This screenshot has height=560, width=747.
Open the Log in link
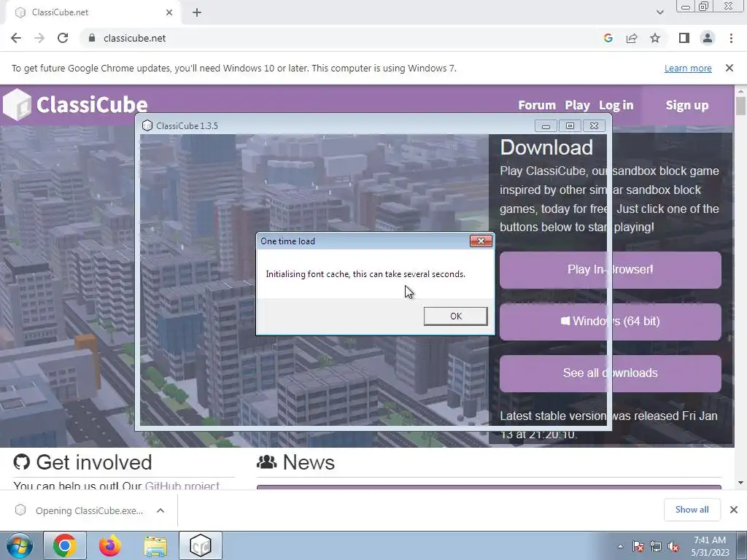pos(616,105)
